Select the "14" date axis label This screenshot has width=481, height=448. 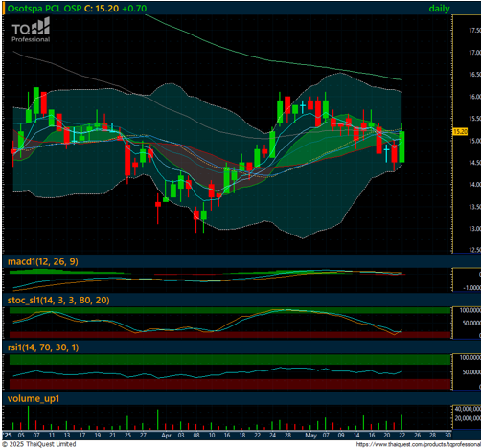coord(356,436)
